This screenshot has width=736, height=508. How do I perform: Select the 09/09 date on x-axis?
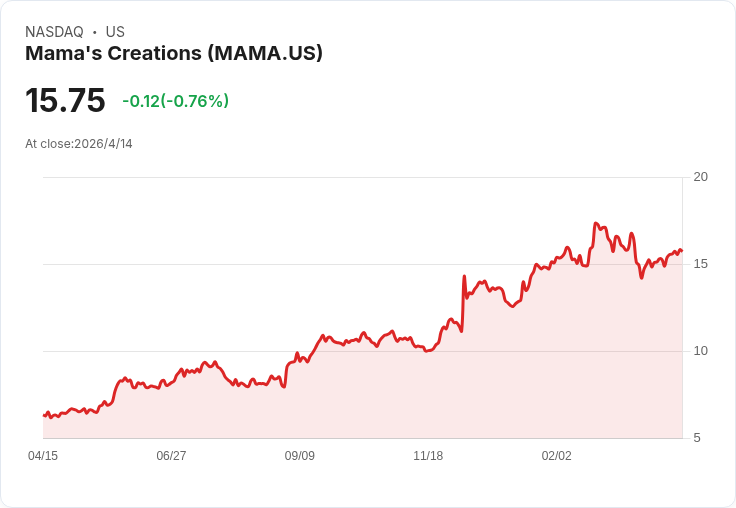click(x=300, y=456)
